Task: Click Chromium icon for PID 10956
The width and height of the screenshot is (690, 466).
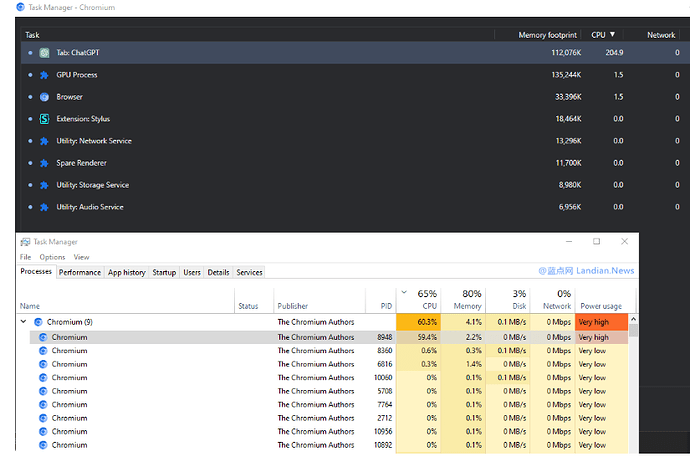Action: 43,432
